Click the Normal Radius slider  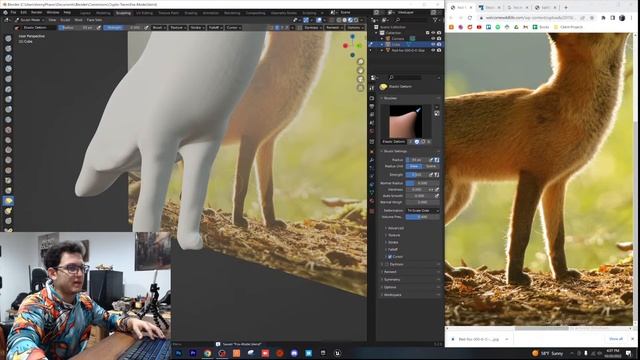tap(422, 183)
